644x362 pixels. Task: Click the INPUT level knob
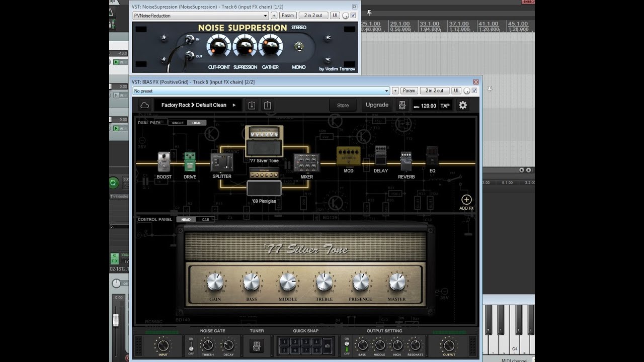click(163, 345)
